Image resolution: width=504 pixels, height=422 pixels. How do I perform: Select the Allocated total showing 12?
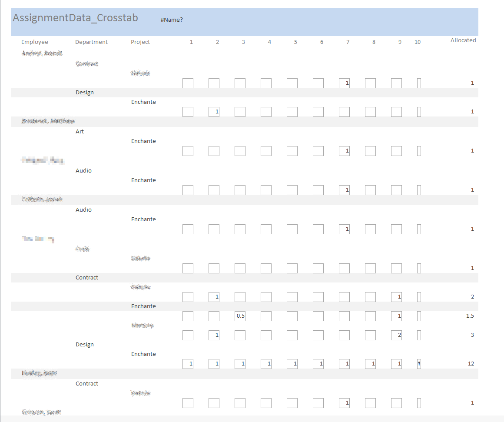point(471,364)
